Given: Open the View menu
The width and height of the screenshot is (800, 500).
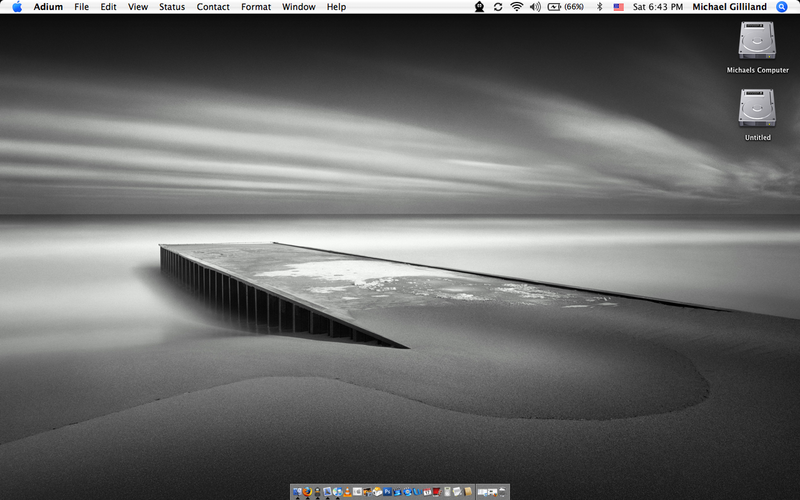Looking at the screenshot, I should pos(138,7).
